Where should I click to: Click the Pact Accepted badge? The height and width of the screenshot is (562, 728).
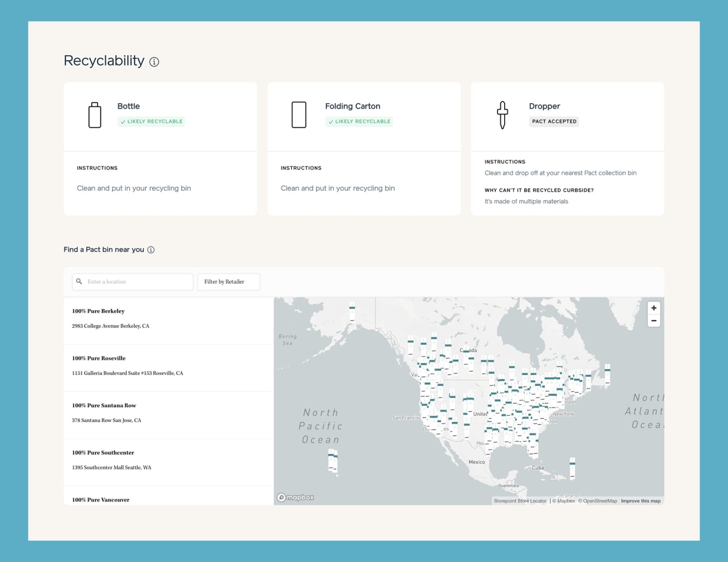click(x=554, y=121)
